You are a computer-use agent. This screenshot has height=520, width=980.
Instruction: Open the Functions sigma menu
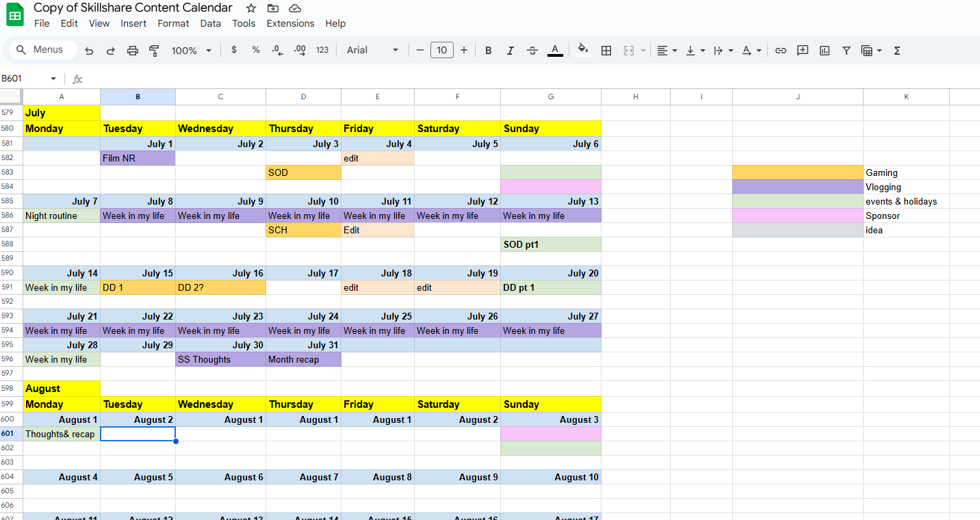point(897,50)
